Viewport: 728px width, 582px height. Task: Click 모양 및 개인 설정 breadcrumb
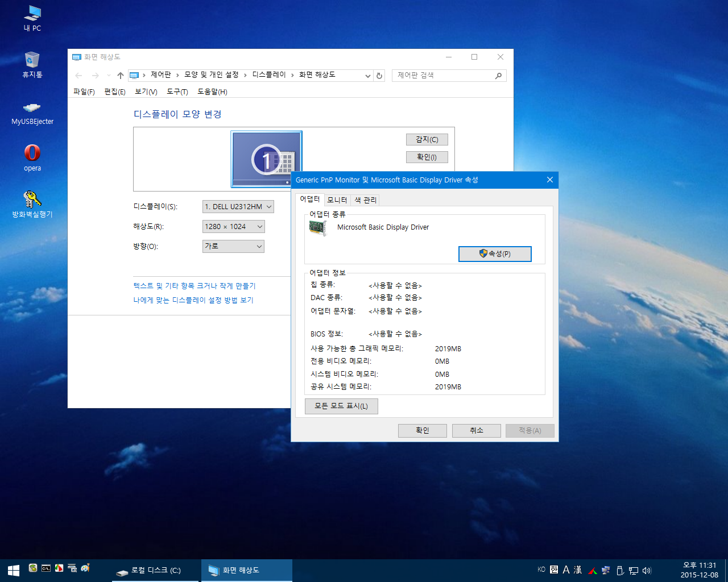coord(211,75)
